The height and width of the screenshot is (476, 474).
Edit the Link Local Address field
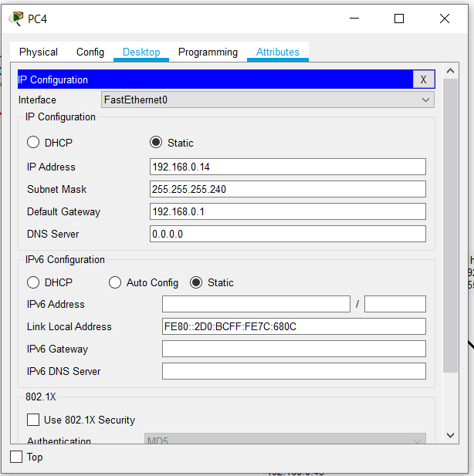click(x=294, y=326)
